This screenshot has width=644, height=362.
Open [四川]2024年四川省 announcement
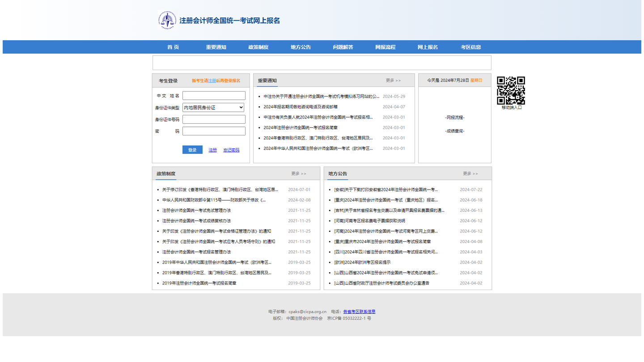(x=386, y=252)
